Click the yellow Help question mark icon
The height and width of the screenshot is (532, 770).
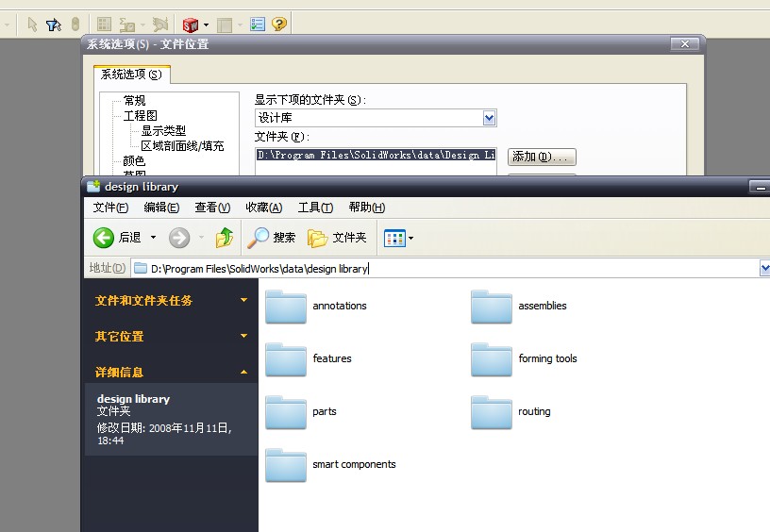[x=279, y=24]
